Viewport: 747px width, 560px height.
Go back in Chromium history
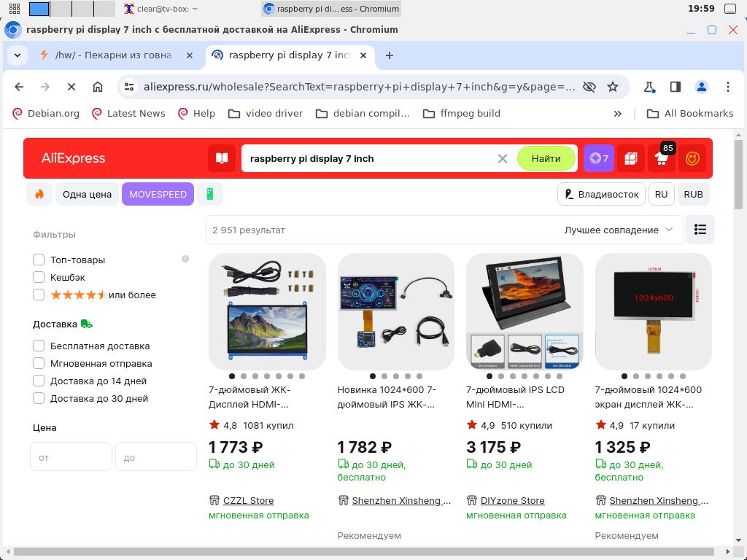[x=19, y=87]
